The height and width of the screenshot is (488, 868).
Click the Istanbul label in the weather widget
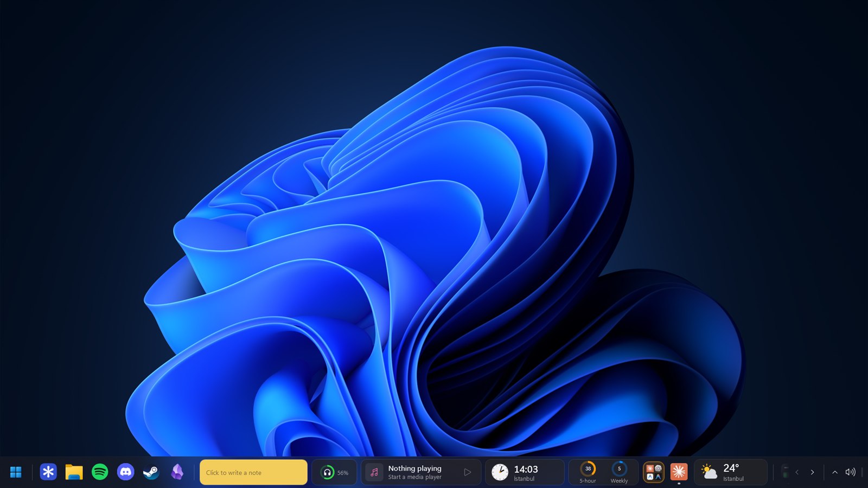point(733,479)
